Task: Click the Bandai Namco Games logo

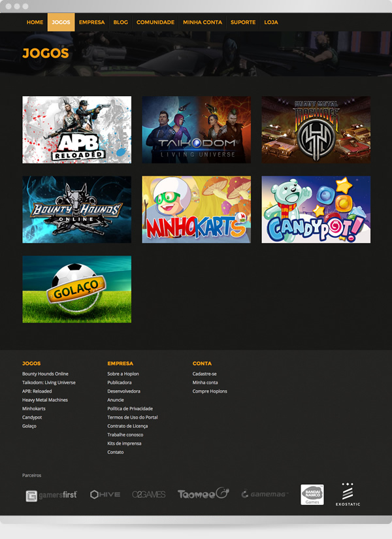Action: tap(312, 495)
